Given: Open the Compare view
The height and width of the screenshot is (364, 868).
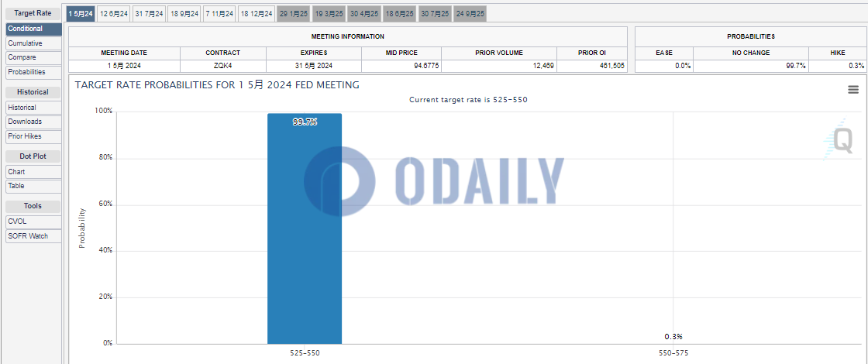Looking at the screenshot, I should click(33, 57).
